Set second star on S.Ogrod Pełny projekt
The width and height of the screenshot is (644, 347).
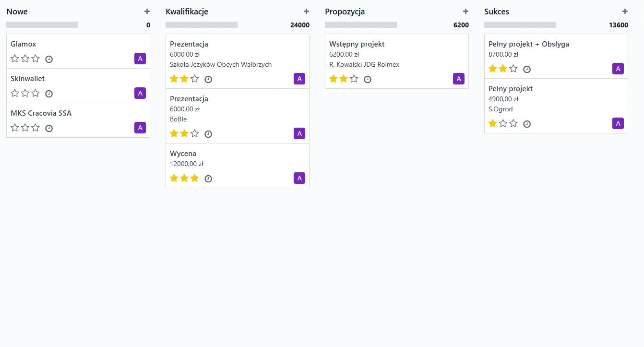click(x=503, y=123)
